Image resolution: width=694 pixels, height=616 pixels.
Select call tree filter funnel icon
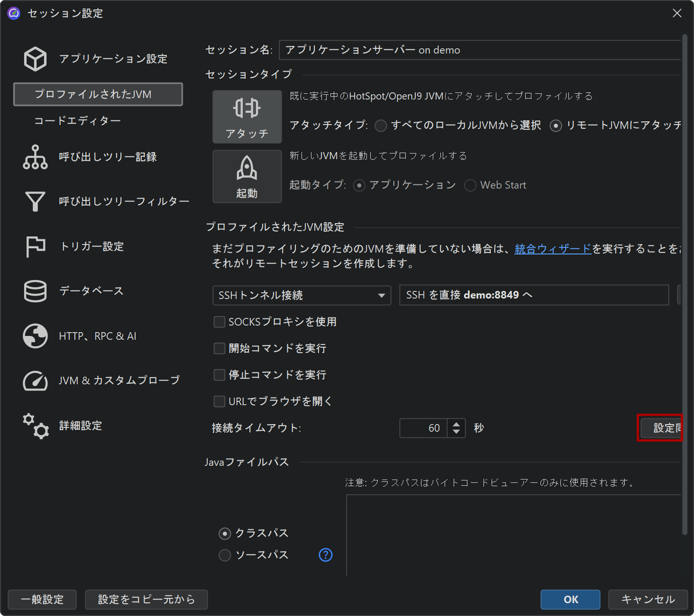click(35, 201)
